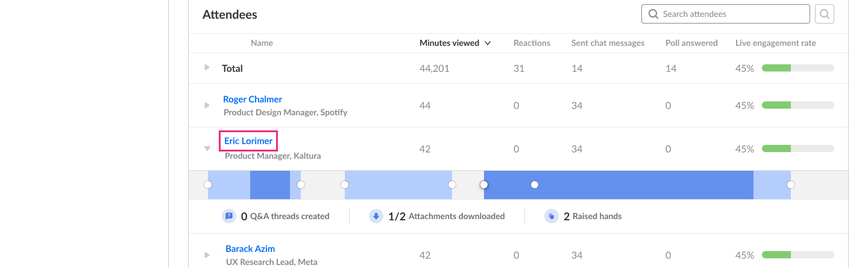Click the Reactions column header
Screen dimensions: 868x268
click(532, 43)
